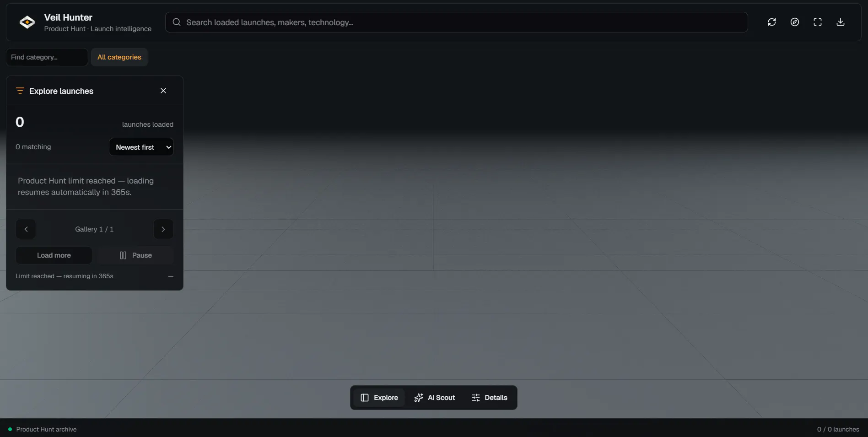Close the Explore launches panel
The width and height of the screenshot is (868, 437).
point(163,91)
